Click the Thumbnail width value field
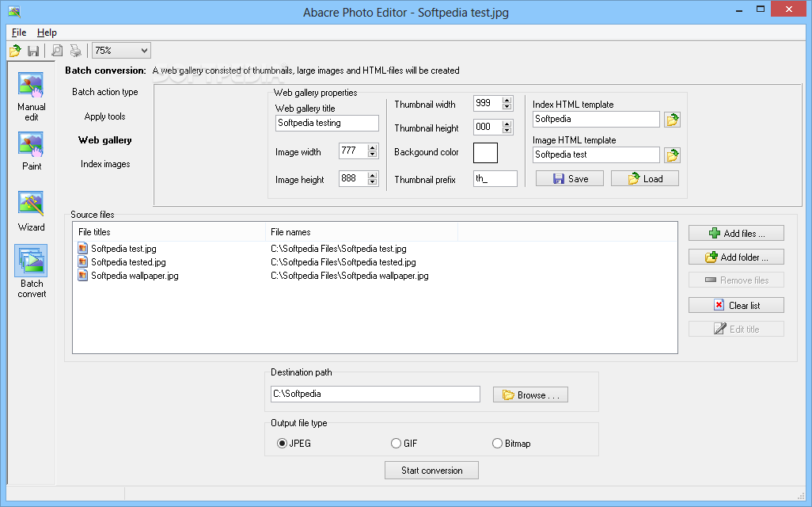 pos(488,103)
